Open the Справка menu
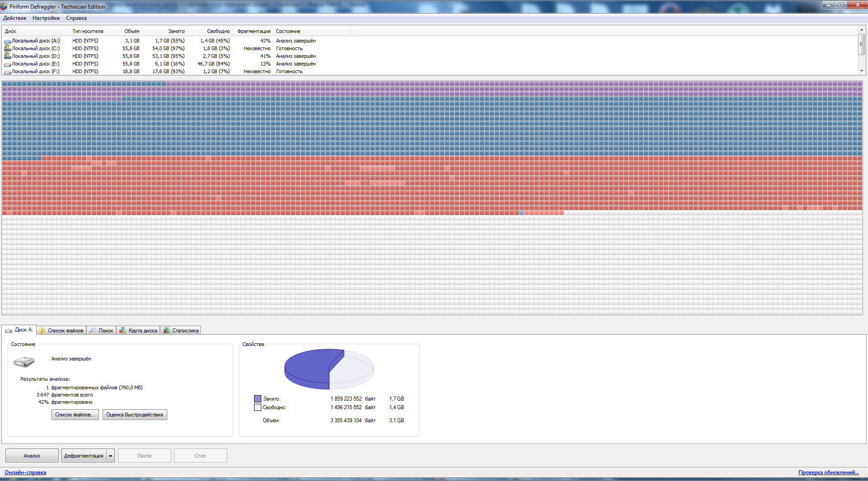 pyautogui.click(x=76, y=18)
